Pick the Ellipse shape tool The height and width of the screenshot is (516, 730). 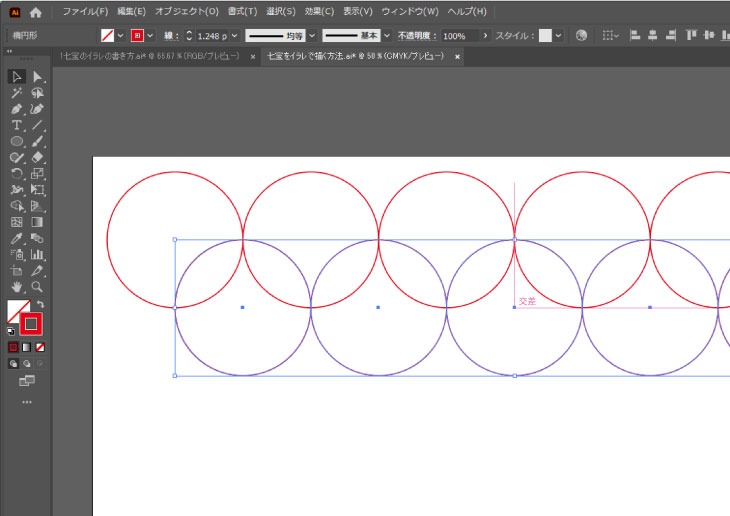tap(17, 141)
